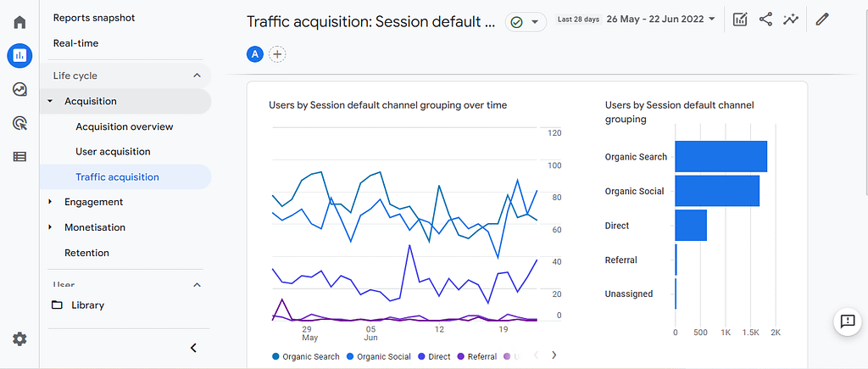Collapse the Life cycle section
This screenshot has height=369, width=868.
tap(197, 75)
